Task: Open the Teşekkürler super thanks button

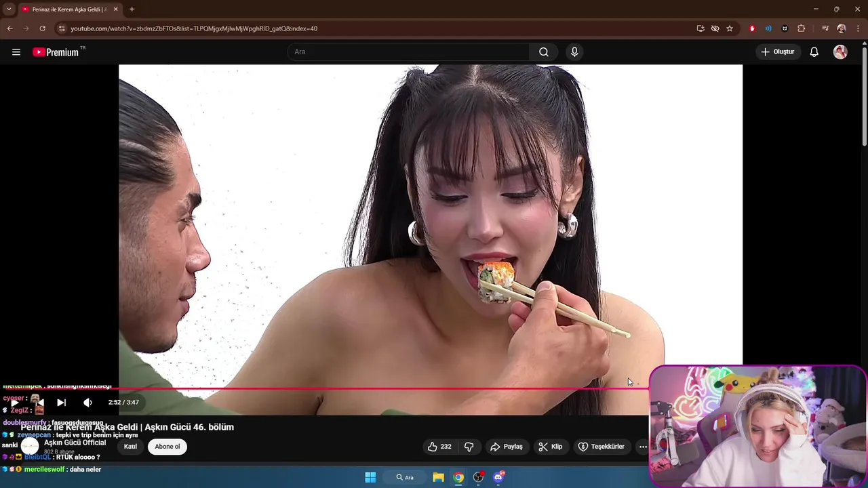Action: (601, 447)
